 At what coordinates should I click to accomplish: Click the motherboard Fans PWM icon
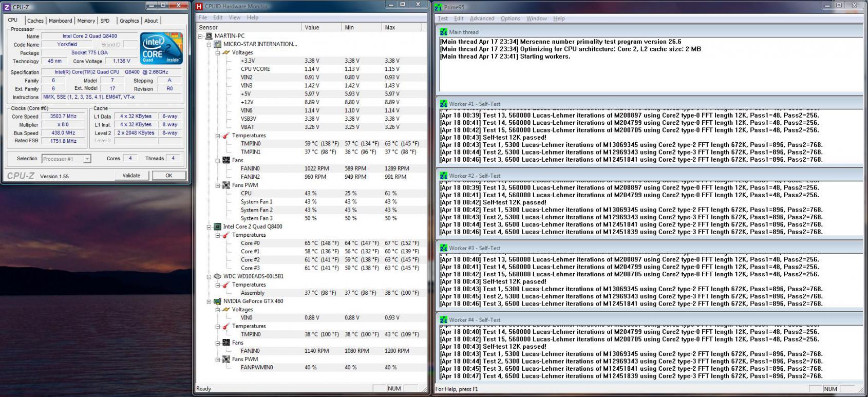(226, 185)
